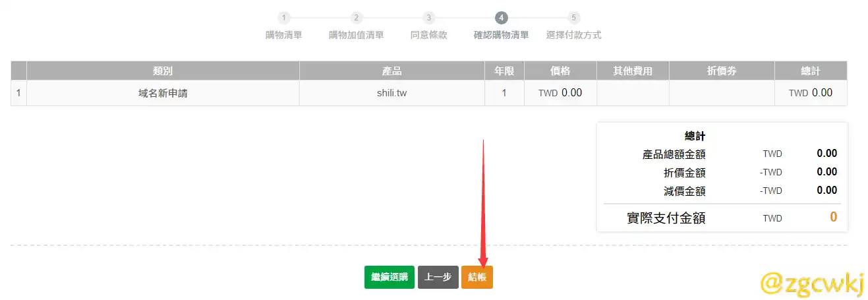This screenshot has width=868, height=300.
Task: Select the shili.tw product cell
Action: click(x=391, y=93)
